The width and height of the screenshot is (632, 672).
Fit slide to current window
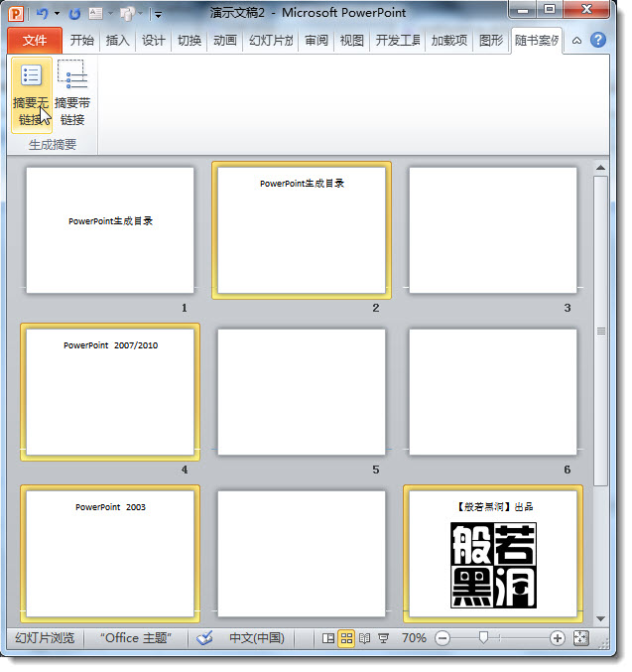point(581,638)
